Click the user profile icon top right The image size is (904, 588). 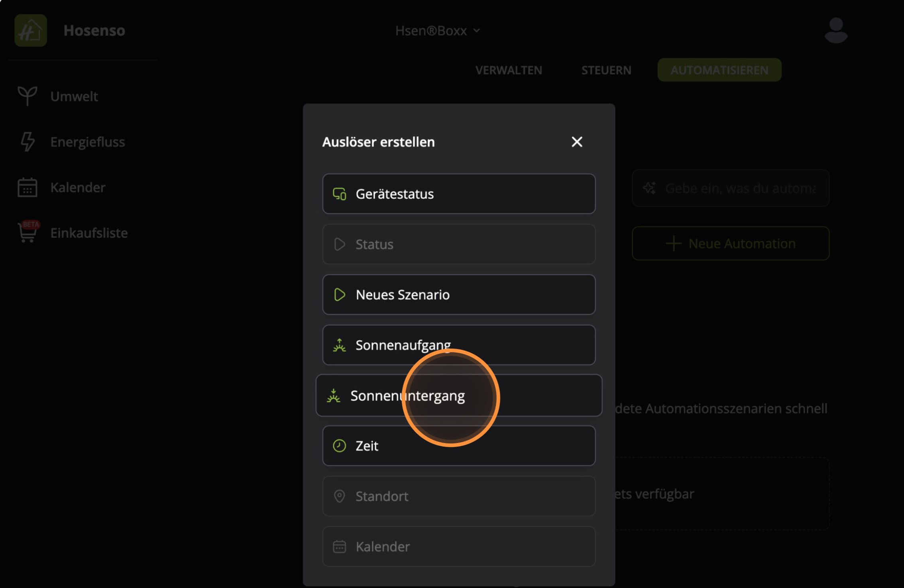(x=836, y=30)
